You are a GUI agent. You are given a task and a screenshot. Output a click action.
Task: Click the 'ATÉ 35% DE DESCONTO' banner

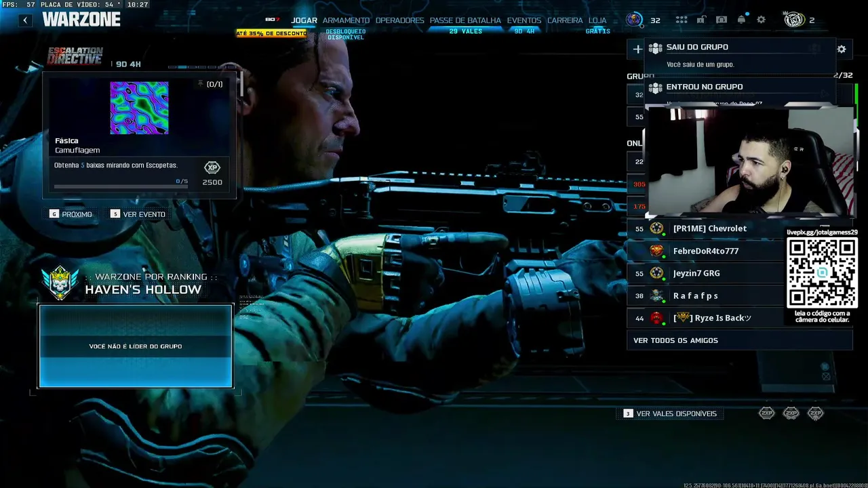pos(271,33)
